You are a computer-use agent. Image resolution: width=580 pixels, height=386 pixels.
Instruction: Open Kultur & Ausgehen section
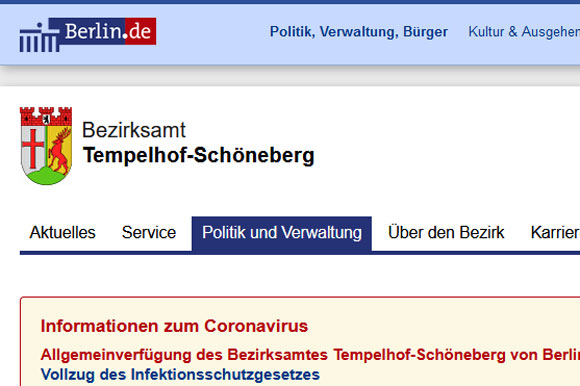[x=524, y=32]
